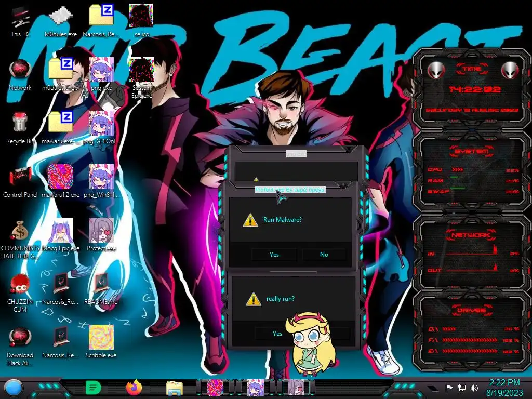Select the Scribble.exe desktop icon
The width and height of the screenshot is (532, 399).
coord(101,343)
